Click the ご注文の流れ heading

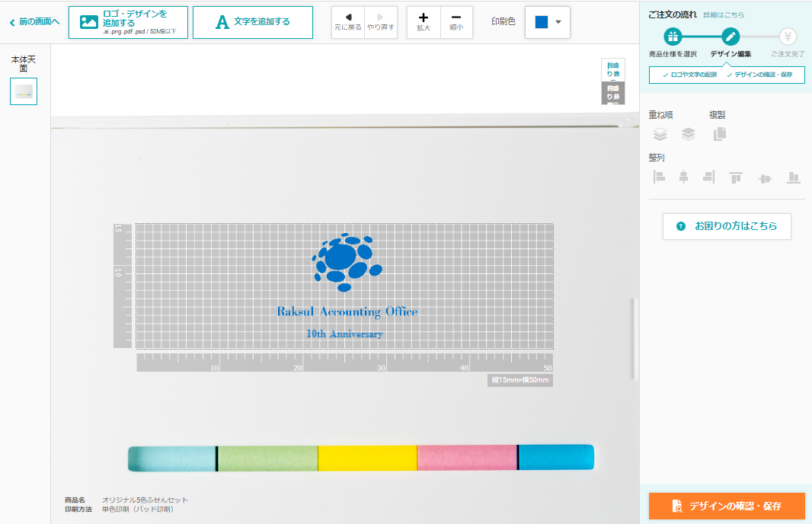click(673, 14)
